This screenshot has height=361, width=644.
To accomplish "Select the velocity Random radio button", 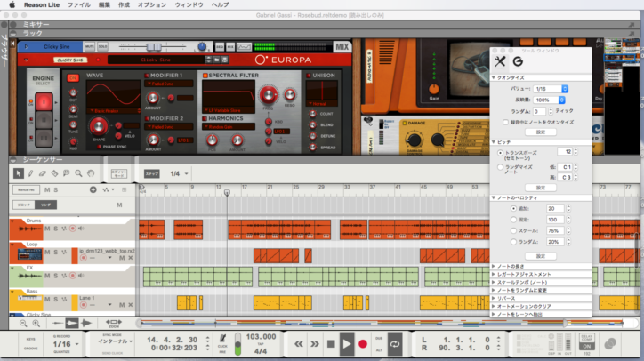I will 513,242.
